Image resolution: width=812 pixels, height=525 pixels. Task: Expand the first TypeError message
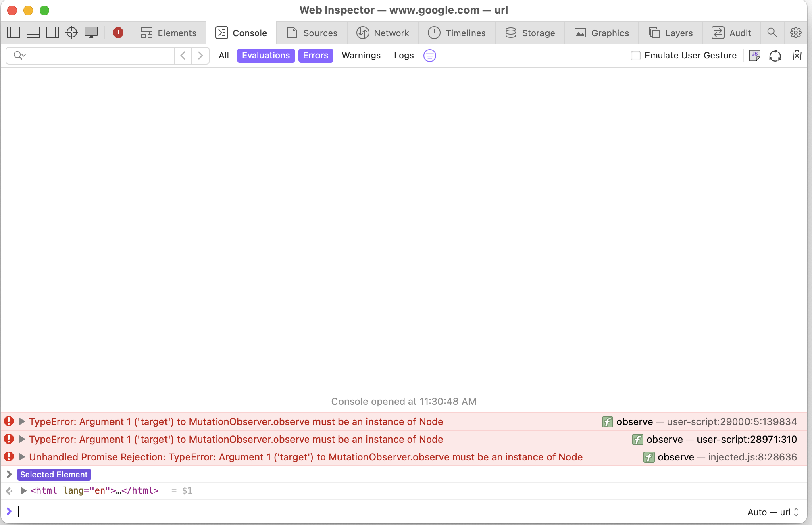[x=22, y=421]
